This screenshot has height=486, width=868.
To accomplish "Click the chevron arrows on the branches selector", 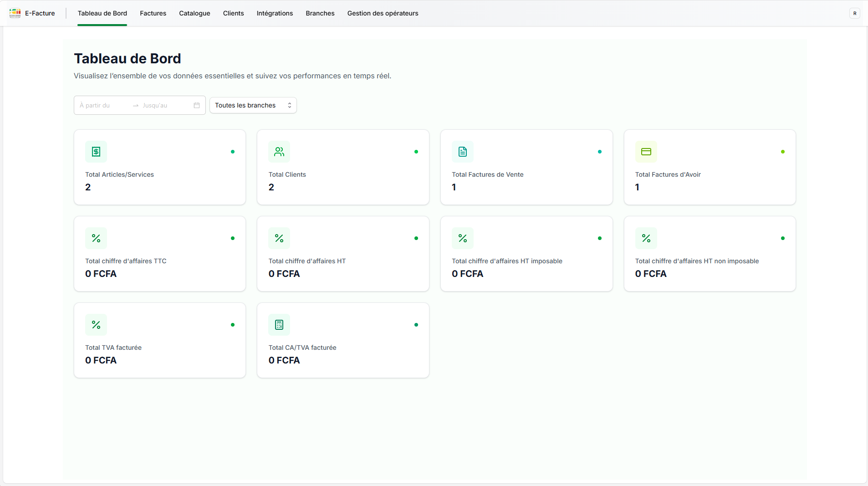I will coord(290,105).
